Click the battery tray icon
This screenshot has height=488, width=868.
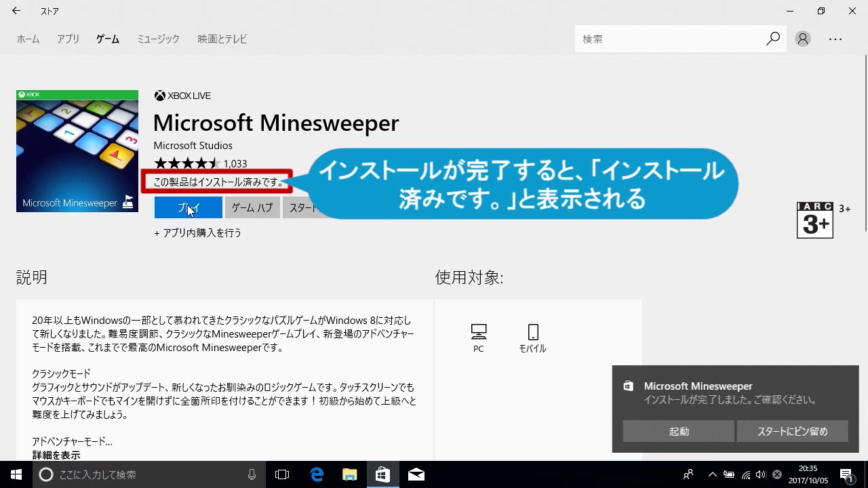coord(729,474)
